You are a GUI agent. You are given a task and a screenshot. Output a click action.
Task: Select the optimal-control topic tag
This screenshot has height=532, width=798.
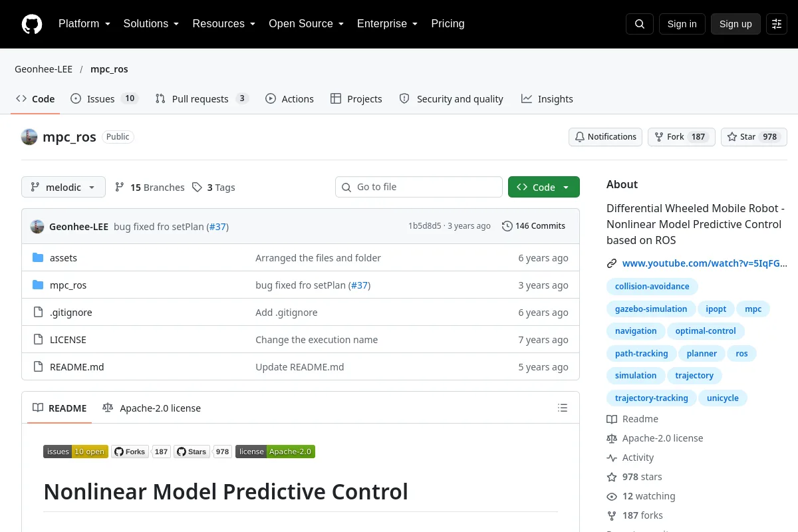tap(706, 331)
